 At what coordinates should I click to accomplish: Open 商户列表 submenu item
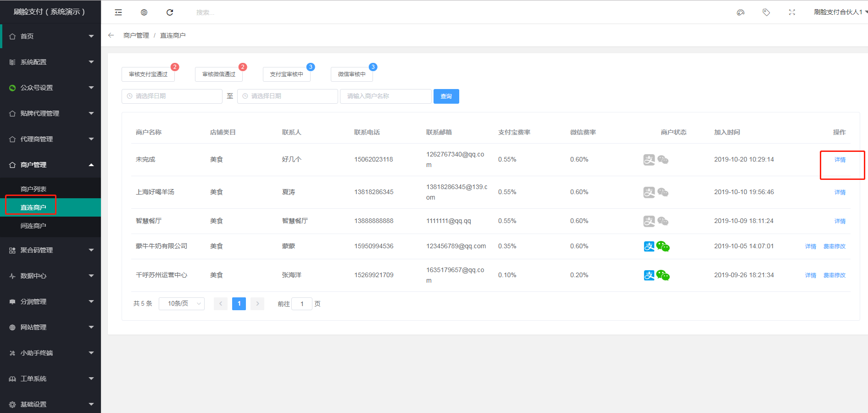[x=50, y=189]
